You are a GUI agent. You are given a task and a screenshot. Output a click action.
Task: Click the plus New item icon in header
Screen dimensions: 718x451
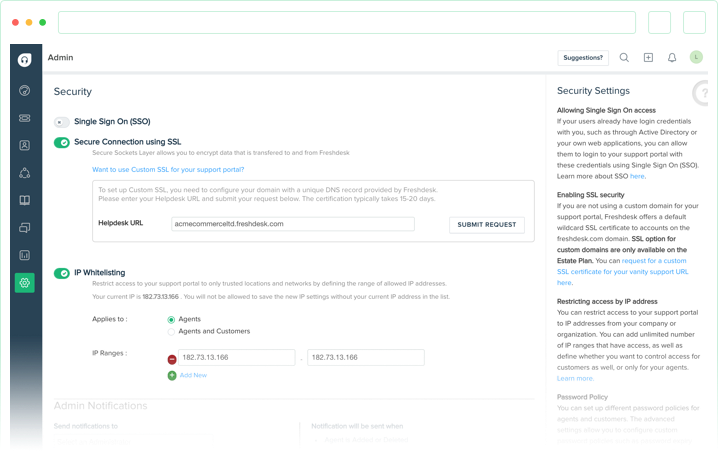(x=648, y=58)
